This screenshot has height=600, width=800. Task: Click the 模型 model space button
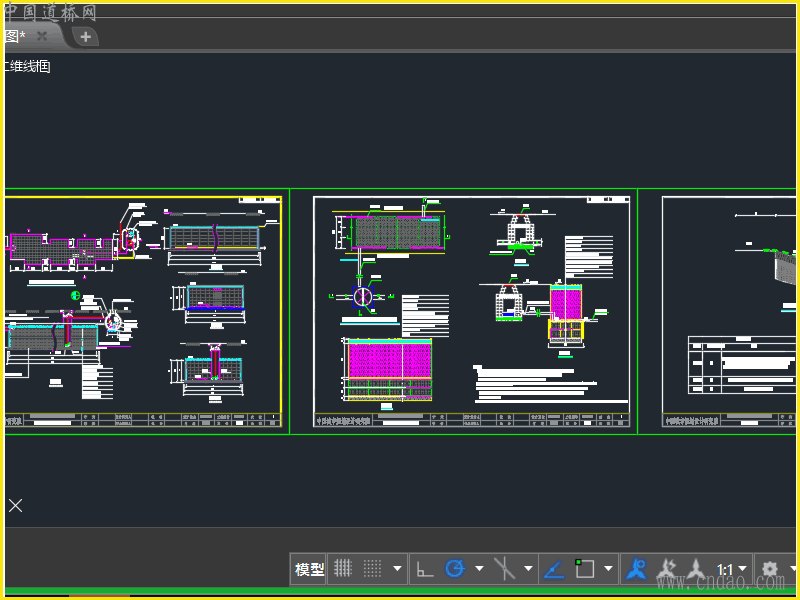click(x=309, y=569)
